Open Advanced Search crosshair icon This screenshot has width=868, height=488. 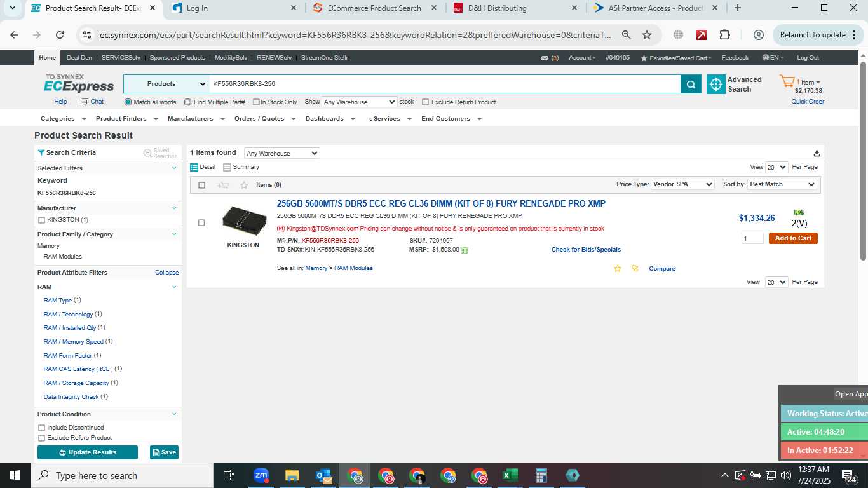pyautogui.click(x=716, y=84)
